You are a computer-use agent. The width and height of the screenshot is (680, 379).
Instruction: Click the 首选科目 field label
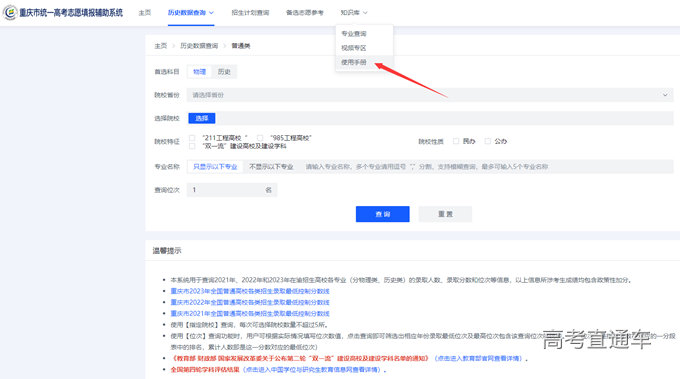tap(167, 72)
